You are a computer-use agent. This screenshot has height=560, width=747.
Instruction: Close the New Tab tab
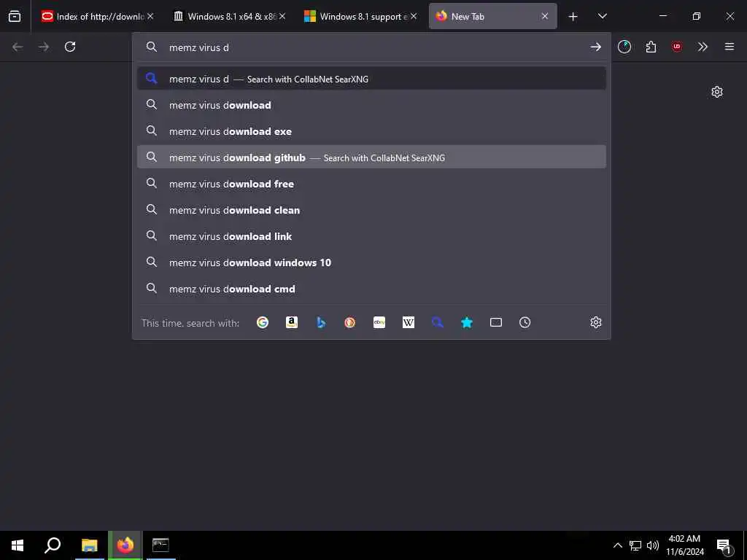click(545, 16)
